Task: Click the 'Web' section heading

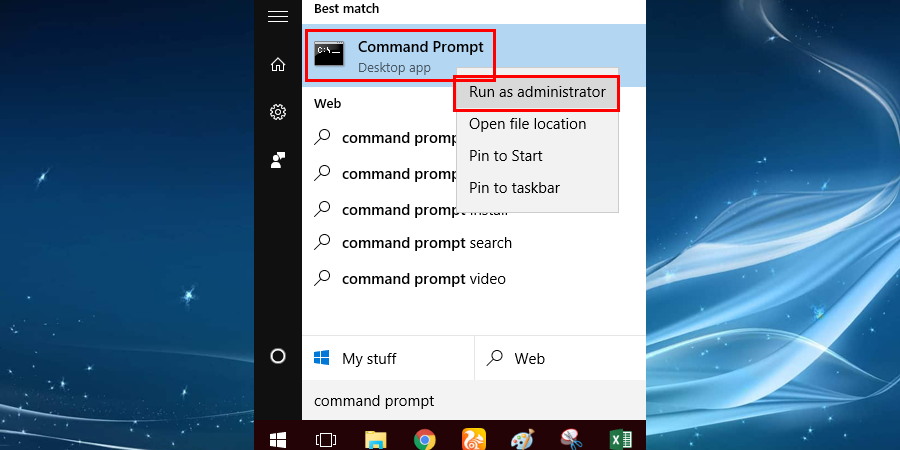Action: pos(327,104)
